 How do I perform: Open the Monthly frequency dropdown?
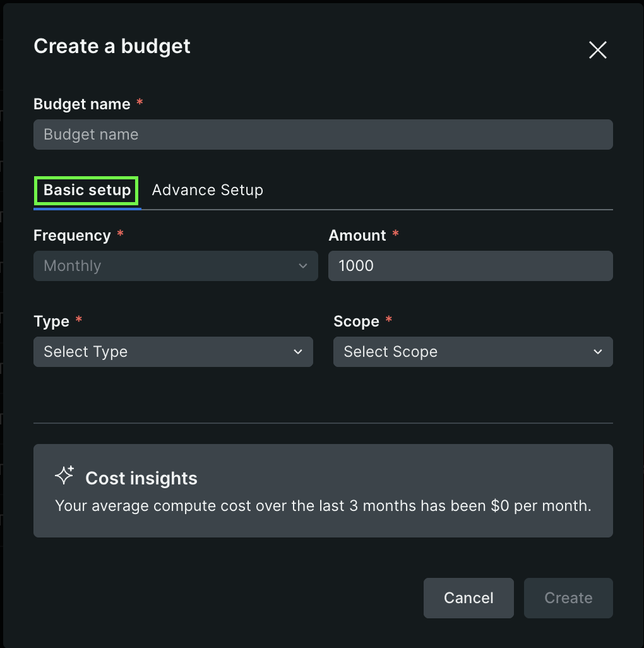tap(176, 266)
